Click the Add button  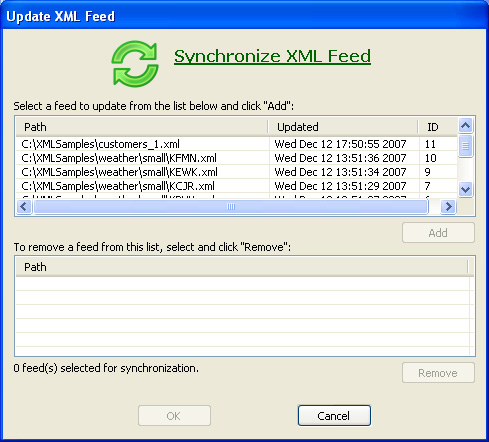[x=438, y=233]
